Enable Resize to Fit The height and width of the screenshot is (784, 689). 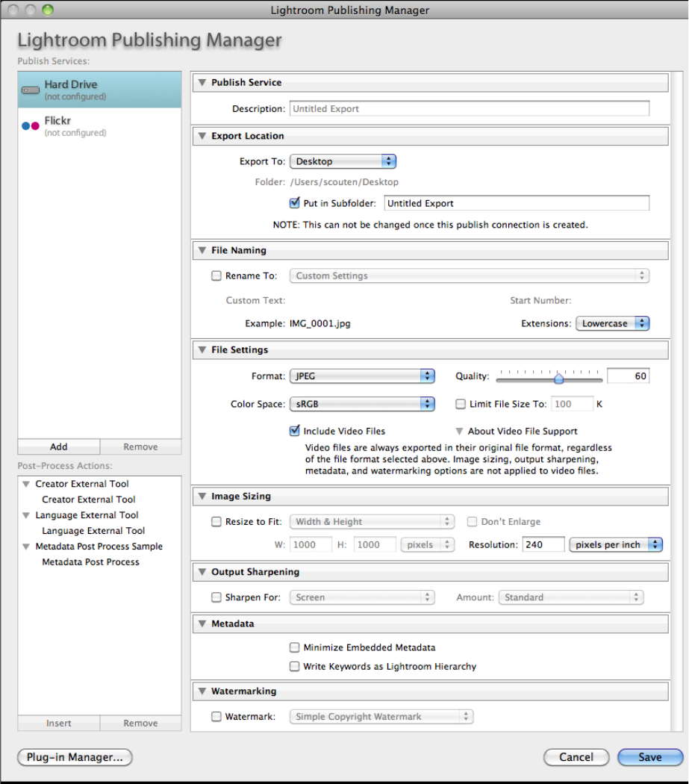click(216, 521)
